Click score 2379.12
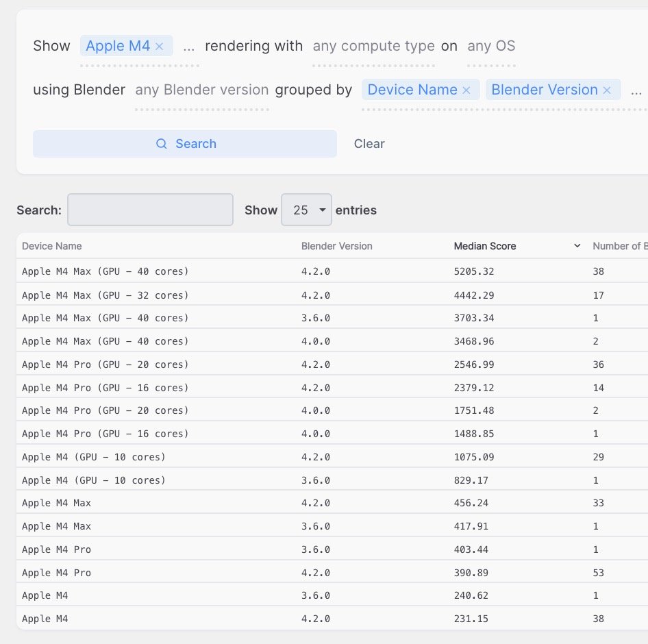This screenshot has height=644, width=648. click(474, 388)
